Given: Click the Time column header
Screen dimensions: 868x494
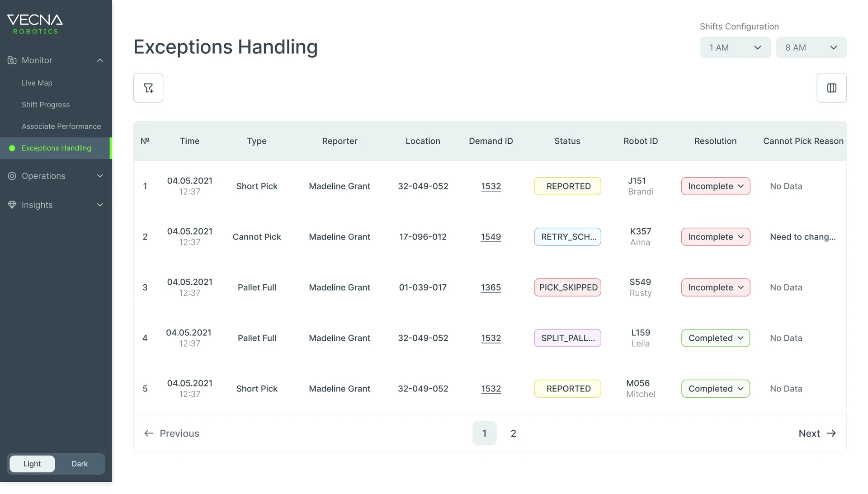Looking at the screenshot, I should (x=189, y=141).
